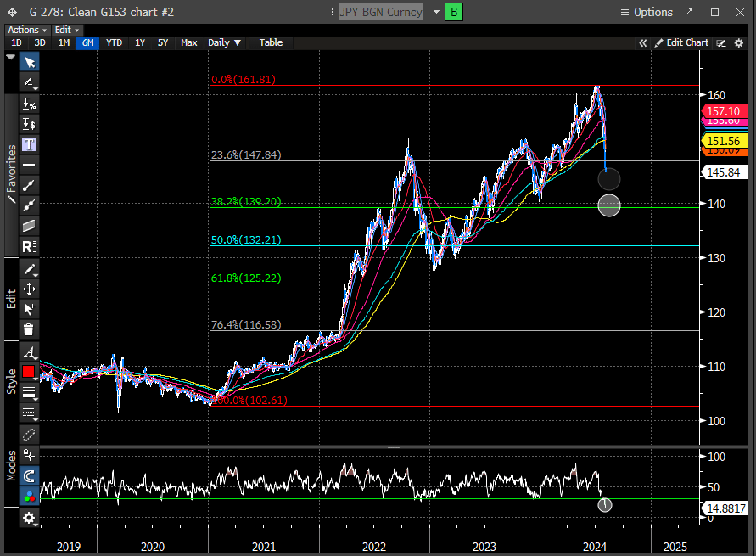Activate the regression R tool

click(x=29, y=247)
